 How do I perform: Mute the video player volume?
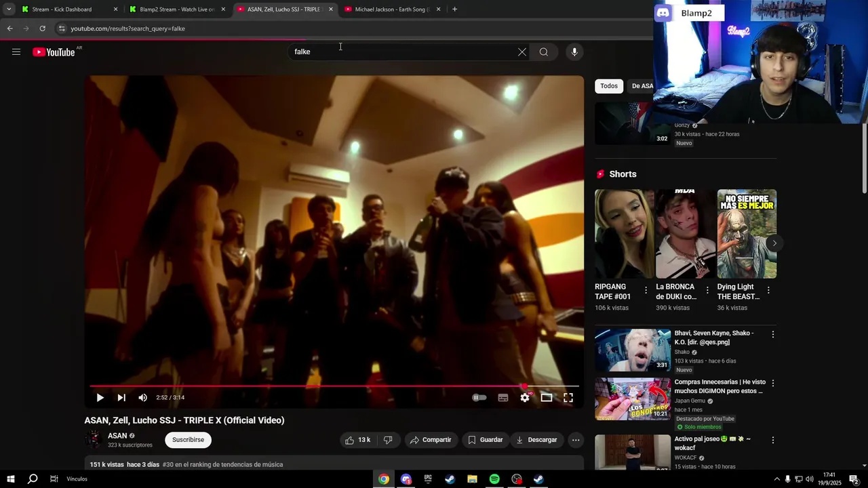pyautogui.click(x=142, y=398)
